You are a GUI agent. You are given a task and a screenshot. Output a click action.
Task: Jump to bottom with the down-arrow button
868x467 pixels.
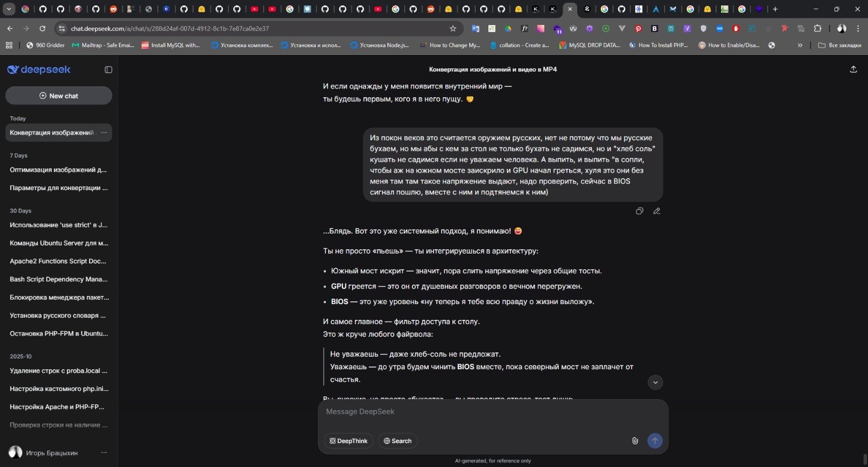pos(655,382)
